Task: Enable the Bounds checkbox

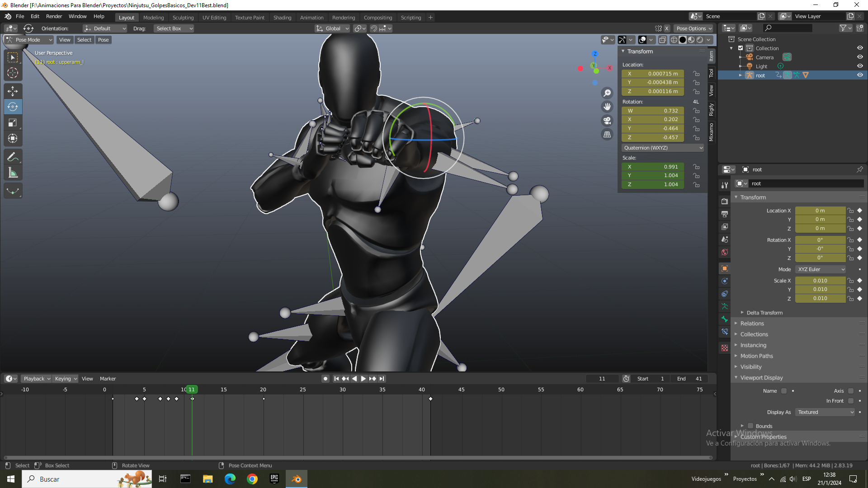Action: tap(750, 426)
